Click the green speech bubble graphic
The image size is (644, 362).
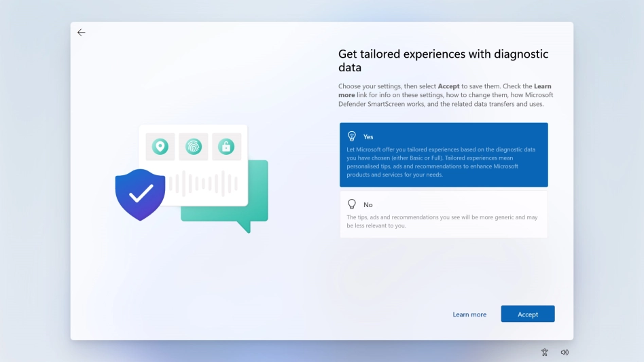[255, 204]
